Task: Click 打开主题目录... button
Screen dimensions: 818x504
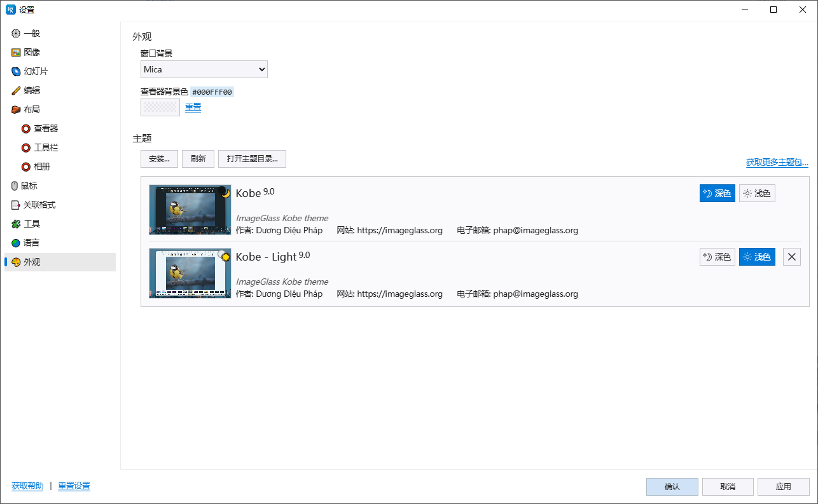Action: coord(252,159)
